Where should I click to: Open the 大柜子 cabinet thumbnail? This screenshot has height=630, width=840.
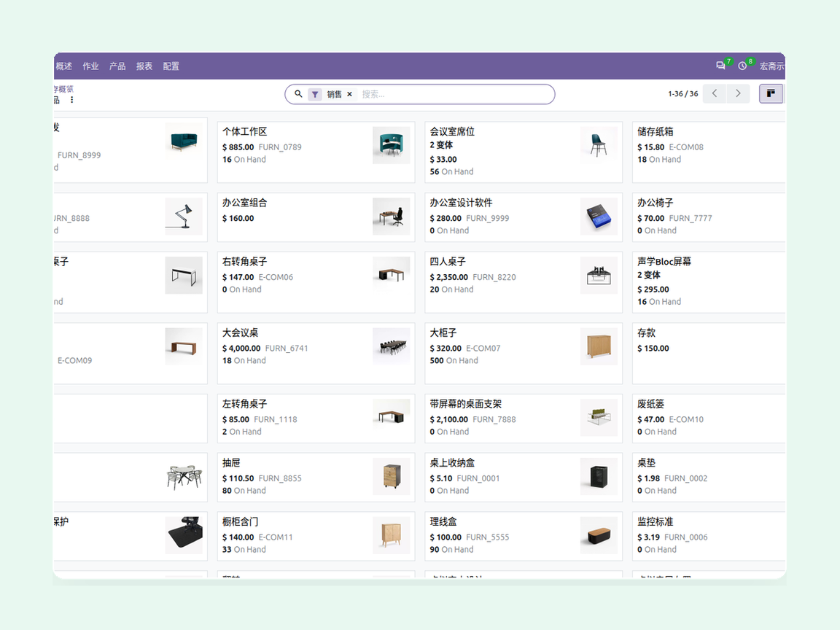(599, 346)
